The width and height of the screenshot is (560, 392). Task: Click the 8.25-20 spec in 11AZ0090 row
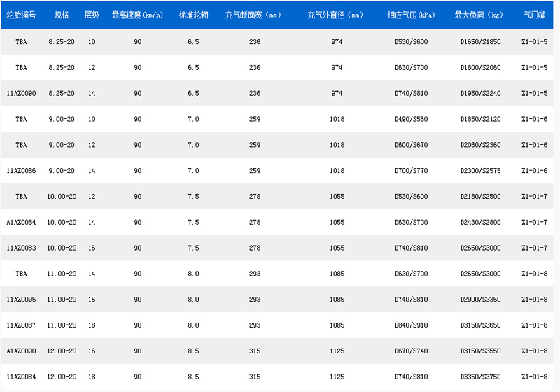pyautogui.click(x=62, y=94)
